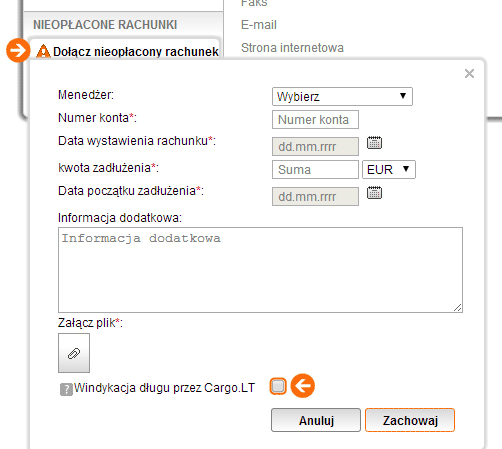Click the paperclip attach file icon
The height and width of the screenshot is (449, 502).
click(74, 353)
